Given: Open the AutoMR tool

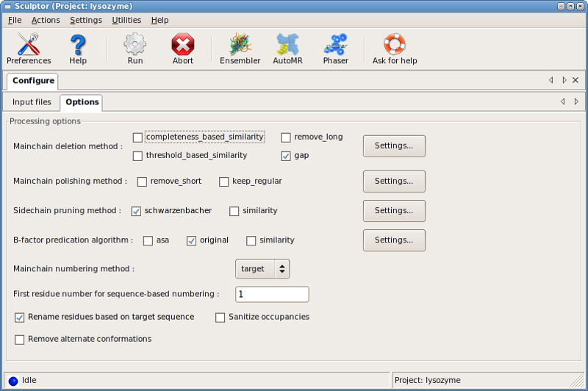Looking at the screenshot, I should coord(288,49).
